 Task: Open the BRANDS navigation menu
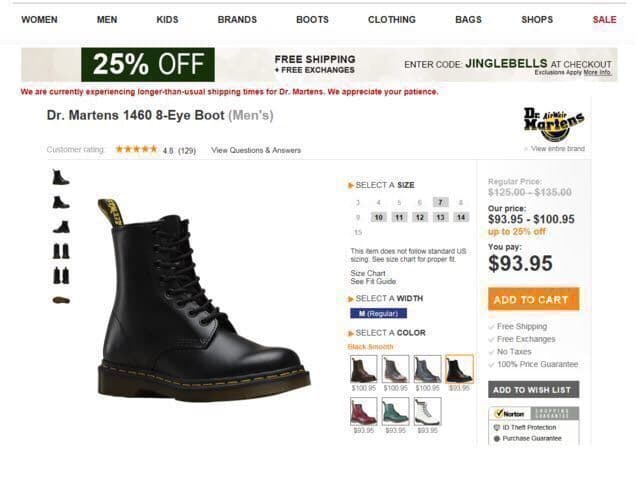237,20
